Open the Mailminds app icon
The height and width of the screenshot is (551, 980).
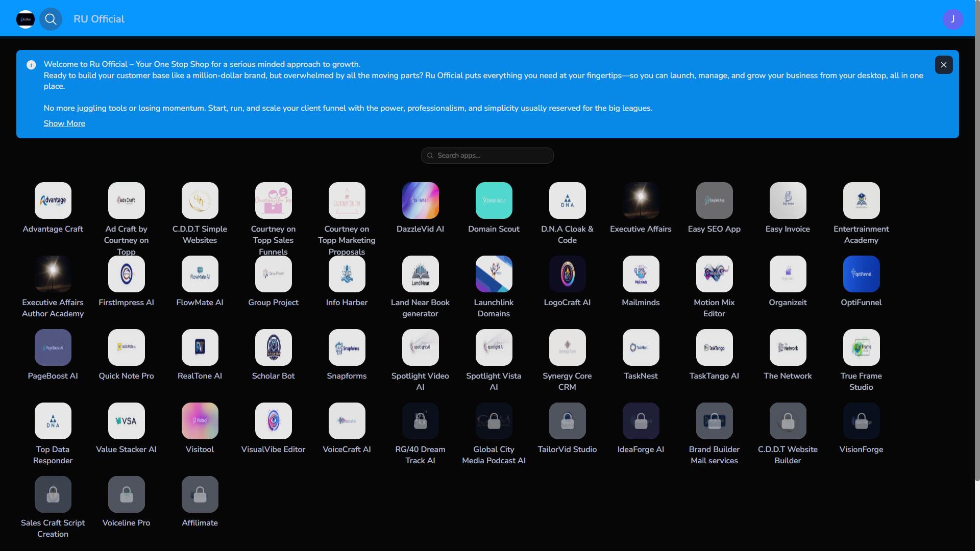[x=641, y=274]
